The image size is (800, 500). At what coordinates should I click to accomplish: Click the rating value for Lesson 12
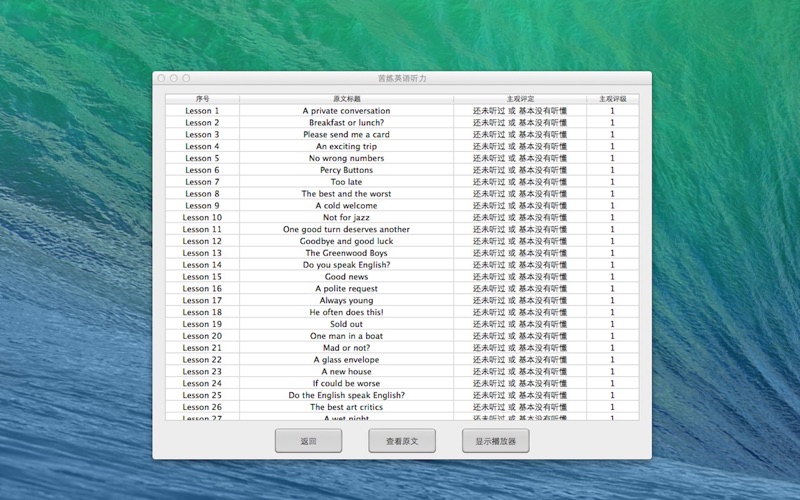pos(612,241)
